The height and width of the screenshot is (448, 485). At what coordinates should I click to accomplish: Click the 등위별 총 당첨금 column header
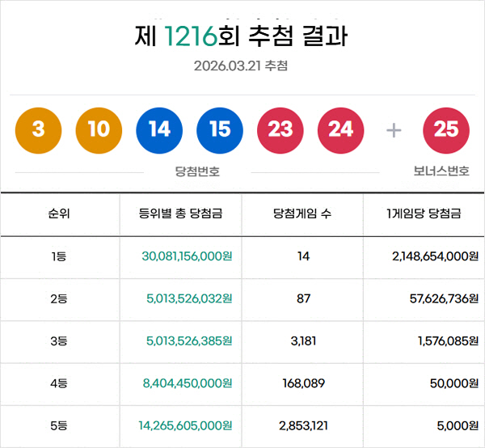pos(181,214)
